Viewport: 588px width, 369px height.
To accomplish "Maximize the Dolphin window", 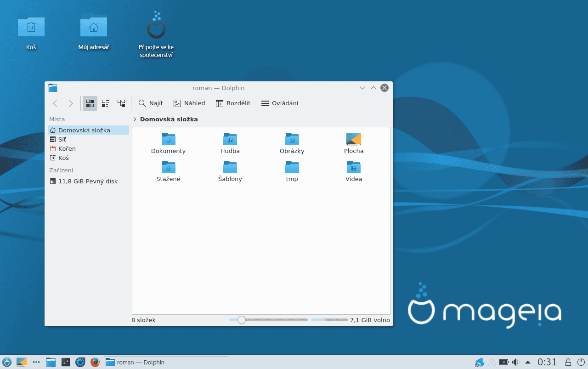I will [x=373, y=88].
